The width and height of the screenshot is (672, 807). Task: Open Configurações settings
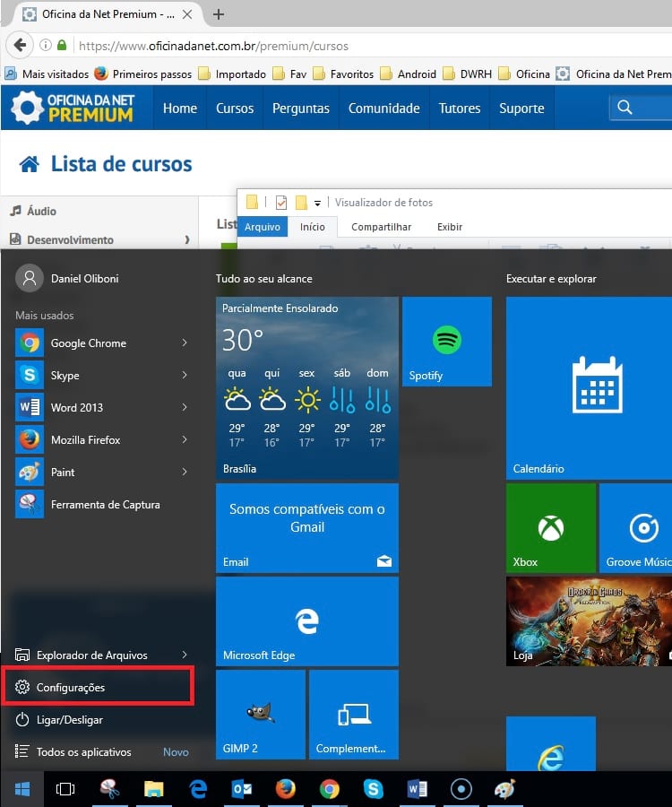(98, 687)
